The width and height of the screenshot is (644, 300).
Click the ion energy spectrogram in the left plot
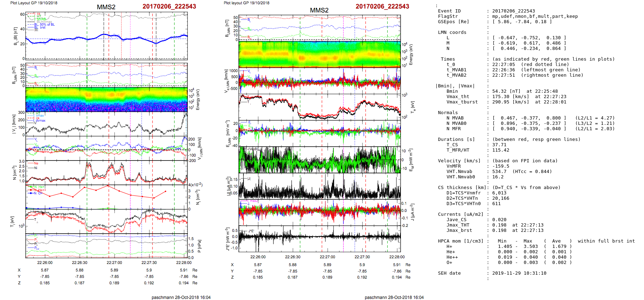pos(106,99)
